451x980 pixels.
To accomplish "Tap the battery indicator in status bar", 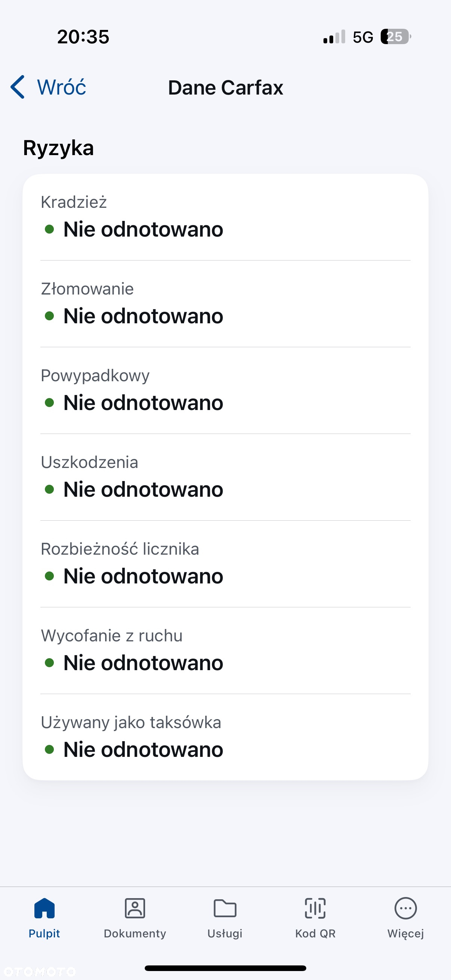I will coord(396,37).
